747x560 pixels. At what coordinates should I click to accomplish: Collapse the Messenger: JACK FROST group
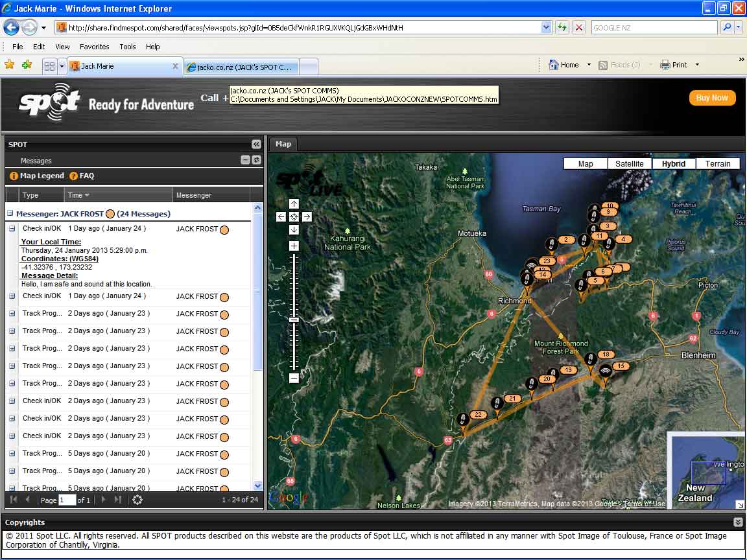click(x=10, y=213)
